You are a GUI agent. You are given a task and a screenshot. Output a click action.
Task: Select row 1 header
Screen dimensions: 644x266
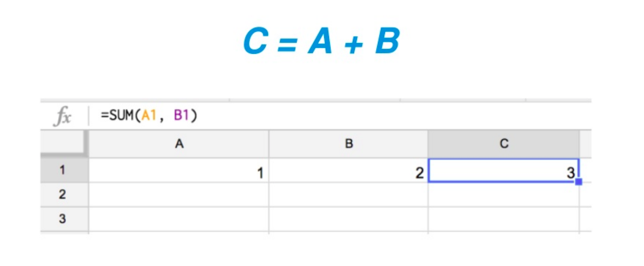63,170
